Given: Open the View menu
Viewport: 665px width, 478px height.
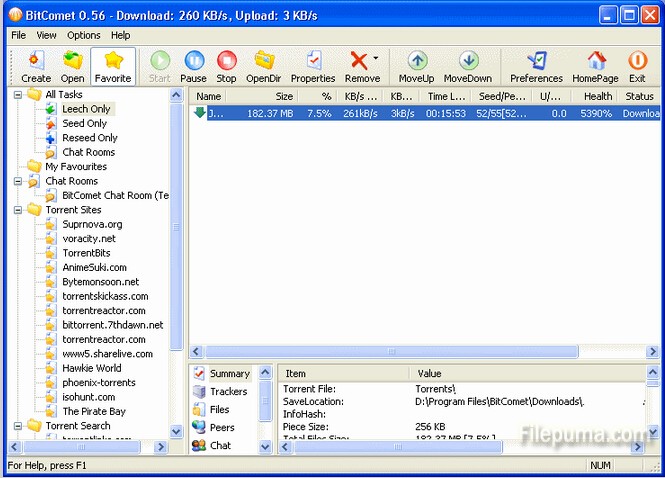Looking at the screenshot, I should pos(47,35).
